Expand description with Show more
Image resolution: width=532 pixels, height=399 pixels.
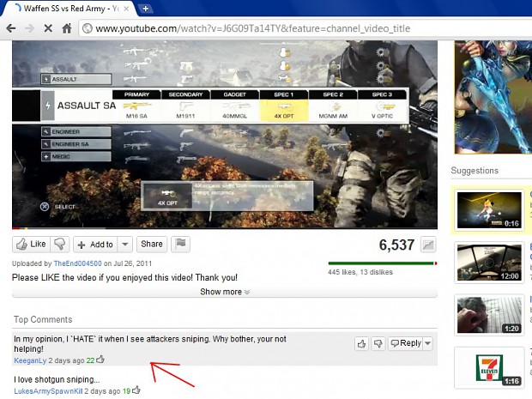point(225,292)
